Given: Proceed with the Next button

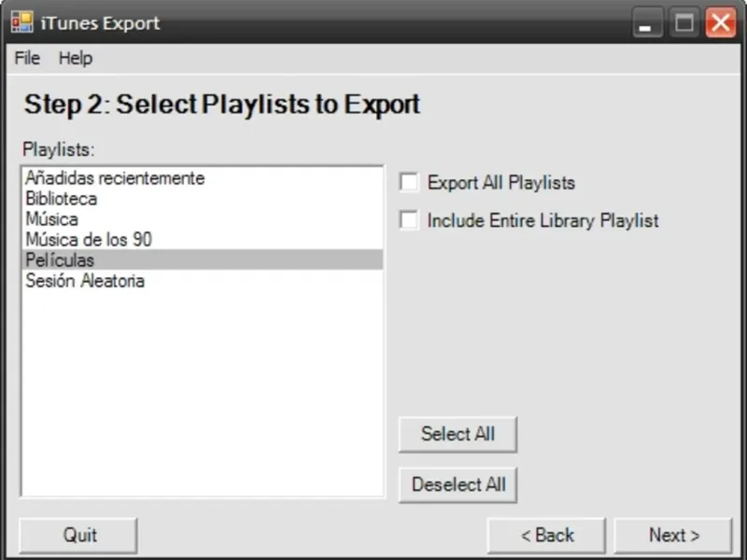Looking at the screenshot, I should click(x=673, y=535).
